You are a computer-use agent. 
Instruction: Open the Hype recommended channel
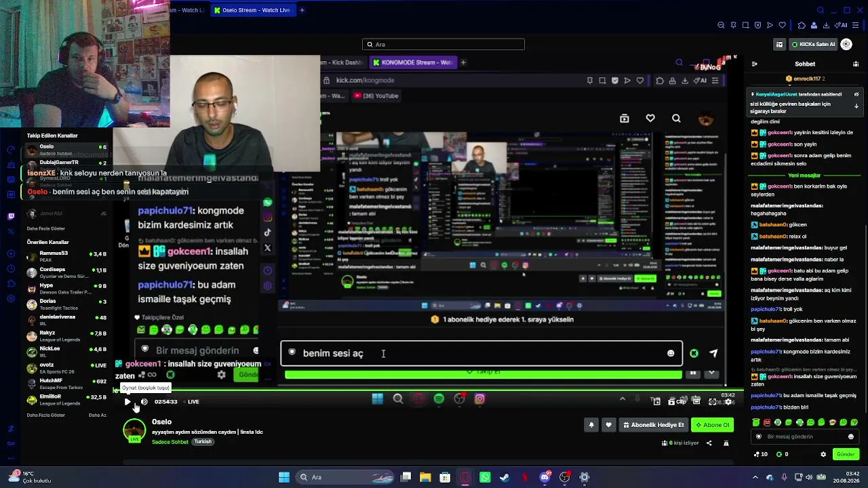pos(66,288)
